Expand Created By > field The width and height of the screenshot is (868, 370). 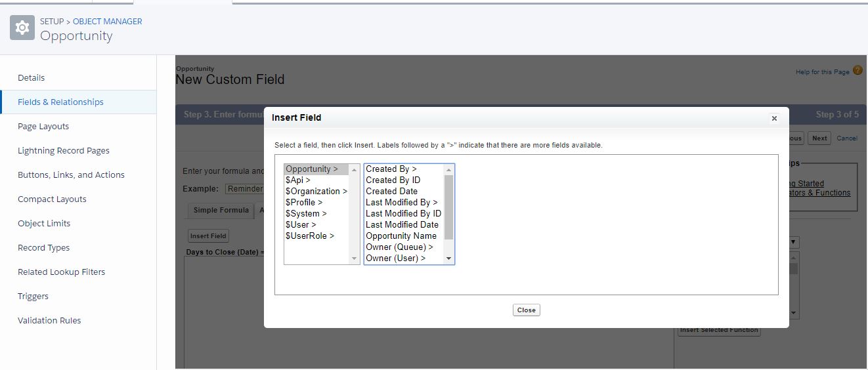click(404, 169)
